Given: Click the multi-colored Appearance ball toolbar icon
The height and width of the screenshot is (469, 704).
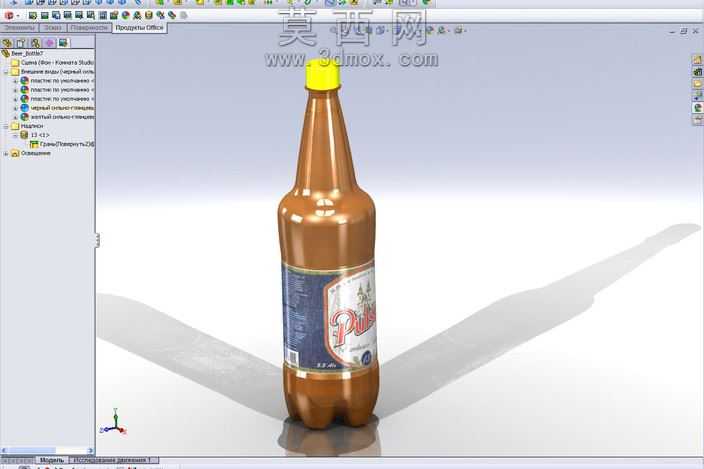Looking at the screenshot, I should point(125,15).
